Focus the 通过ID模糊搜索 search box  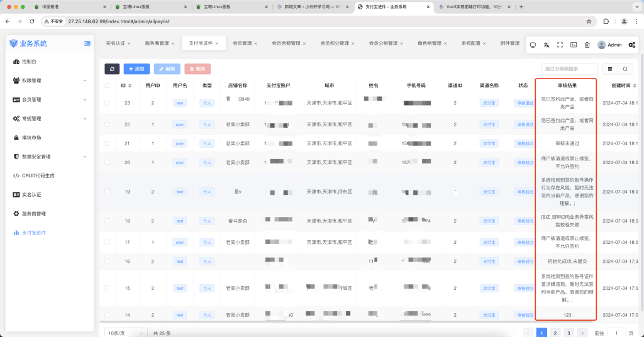click(569, 69)
